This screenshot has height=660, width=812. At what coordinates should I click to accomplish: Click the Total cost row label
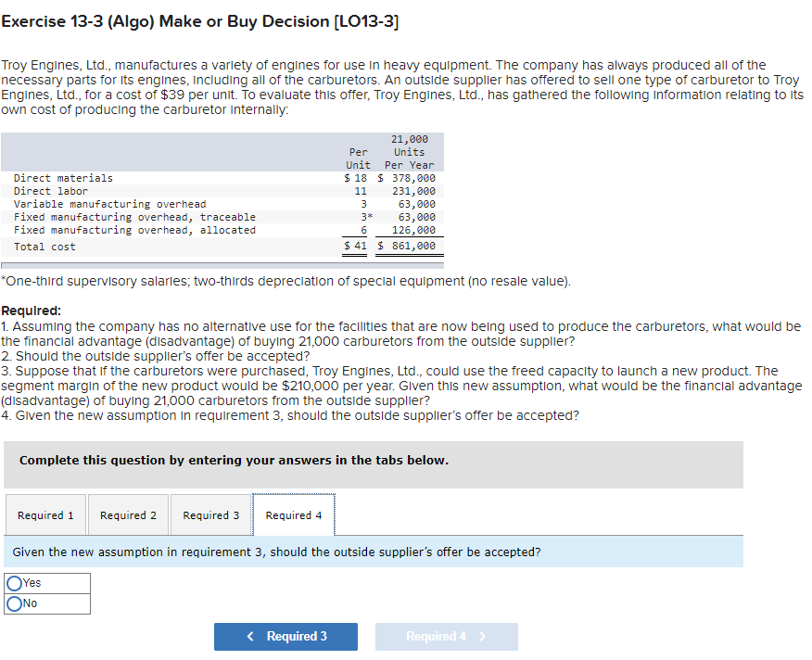[44, 247]
